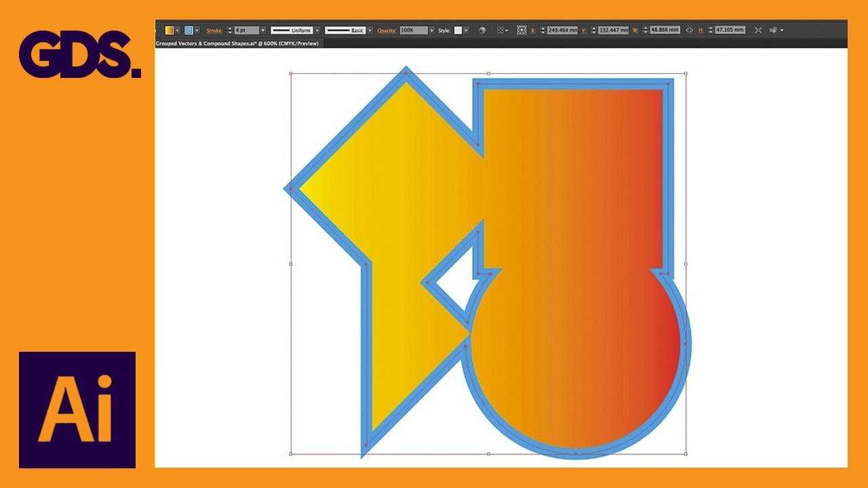Screen dimensions: 868x488
Task: Click the X value 249.464 mm field
Action: pyautogui.click(x=562, y=30)
